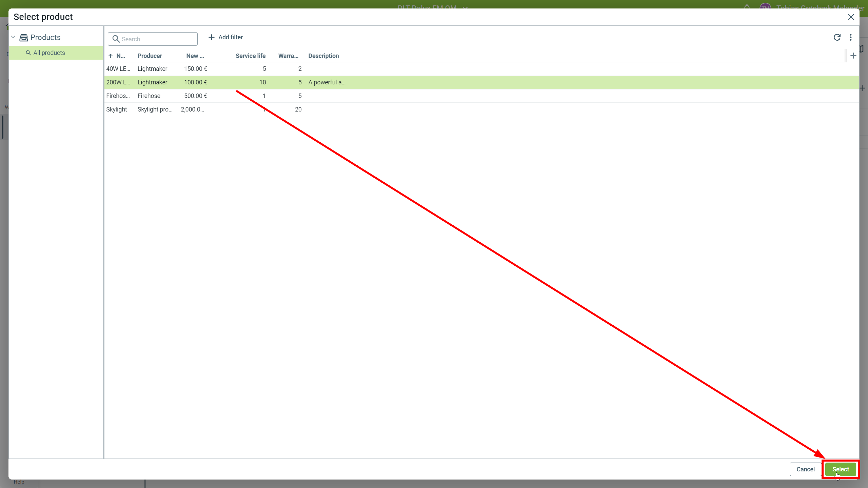The image size is (868, 488).
Task: Select All products in sidebar
Action: point(49,53)
